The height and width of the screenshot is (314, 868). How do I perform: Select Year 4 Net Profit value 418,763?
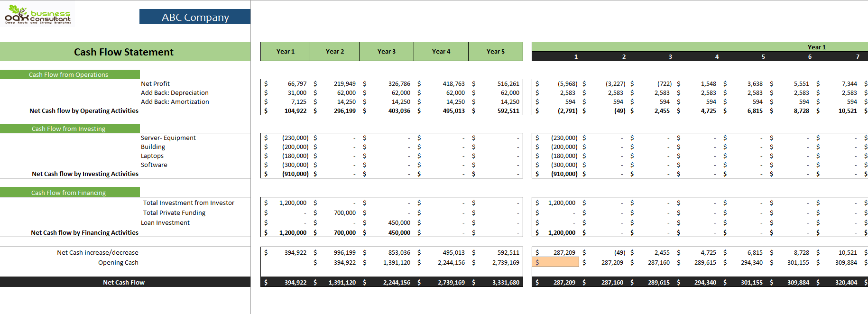click(454, 83)
